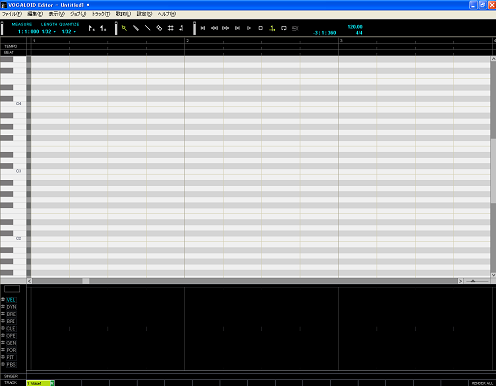Toggle the grid icon in the toolbar
This screenshot has width=496, height=386.
coord(170,28)
